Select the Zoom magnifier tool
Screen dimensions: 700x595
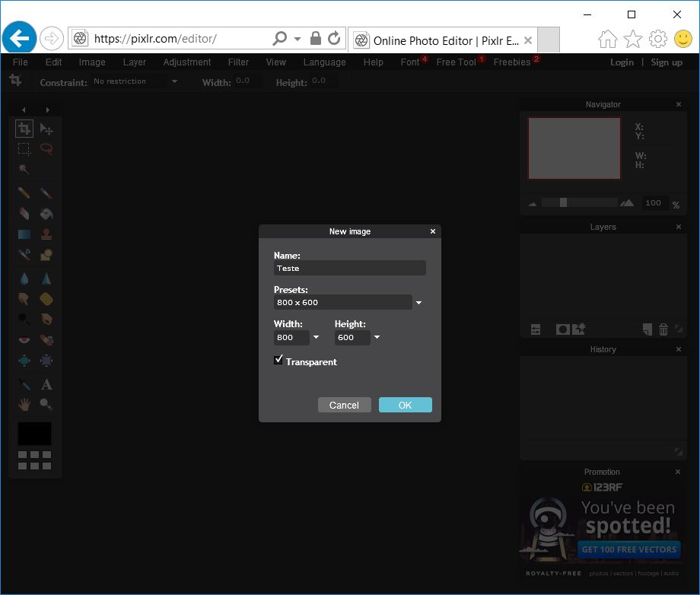(46, 405)
